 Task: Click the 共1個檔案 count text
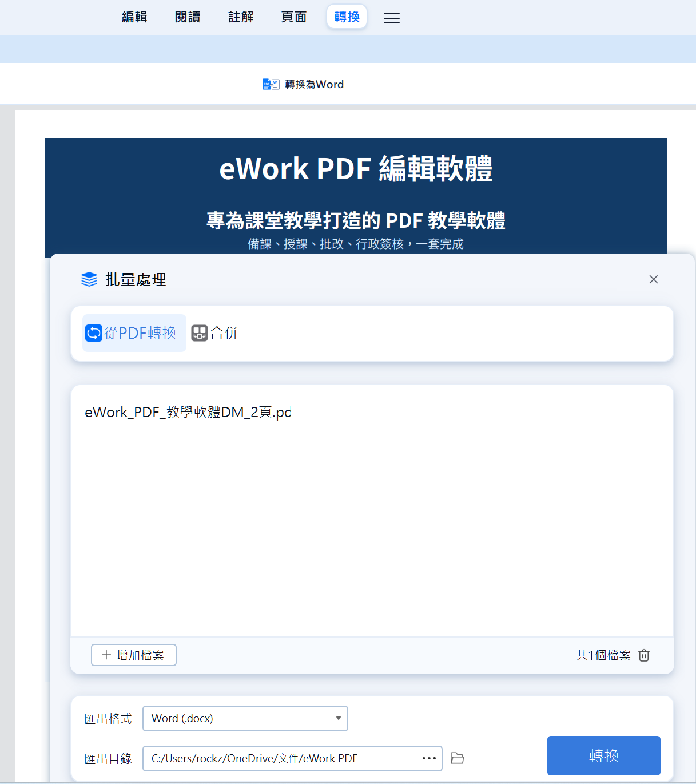coord(603,655)
